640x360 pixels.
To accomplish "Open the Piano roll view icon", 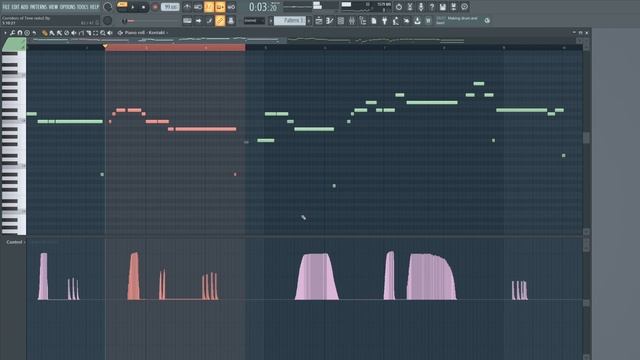I will [x=329, y=20].
